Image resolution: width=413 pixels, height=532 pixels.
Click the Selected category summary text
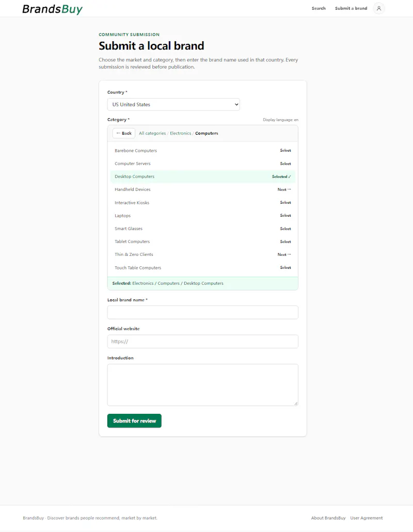tap(168, 283)
